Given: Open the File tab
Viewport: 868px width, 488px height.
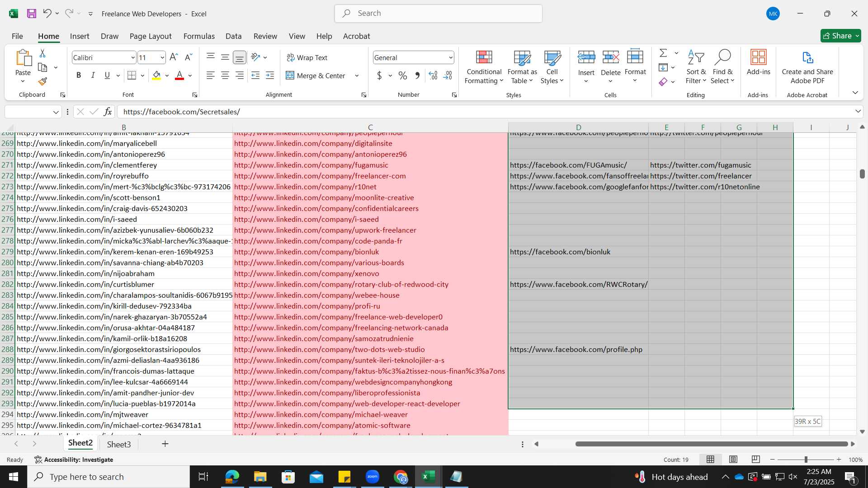Looking at the screenshot, I should coord(17,36).
